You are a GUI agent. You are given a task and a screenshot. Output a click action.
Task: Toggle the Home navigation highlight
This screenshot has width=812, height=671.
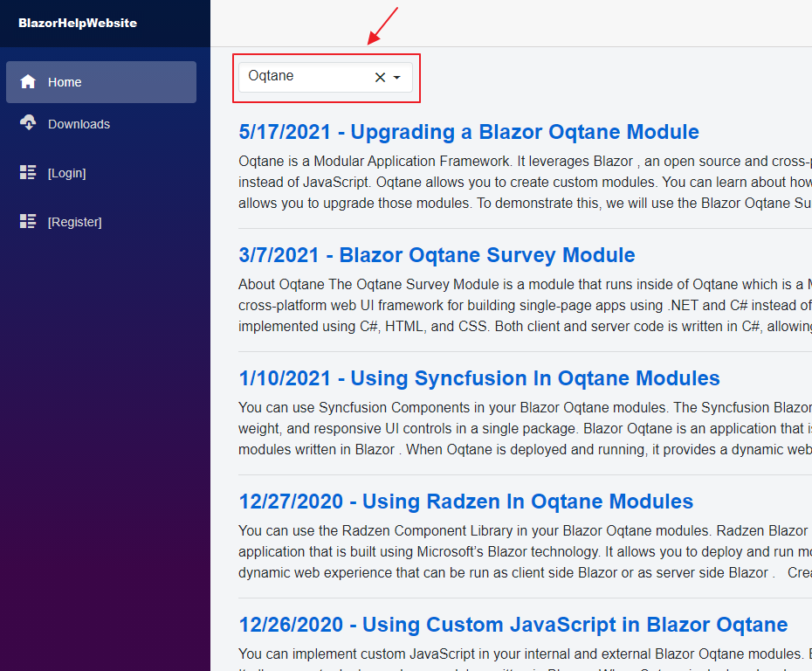(100, 81)
